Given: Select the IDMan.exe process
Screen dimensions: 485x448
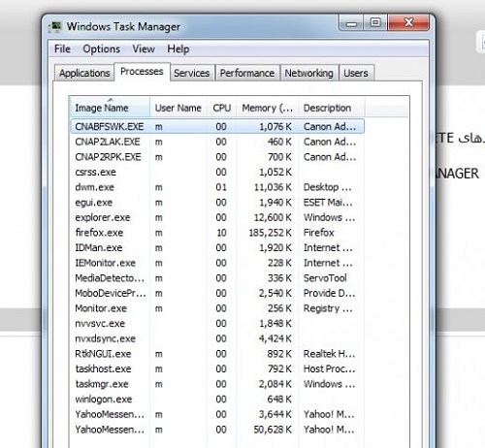Looking at the screenshot, I should coord(217,247).
